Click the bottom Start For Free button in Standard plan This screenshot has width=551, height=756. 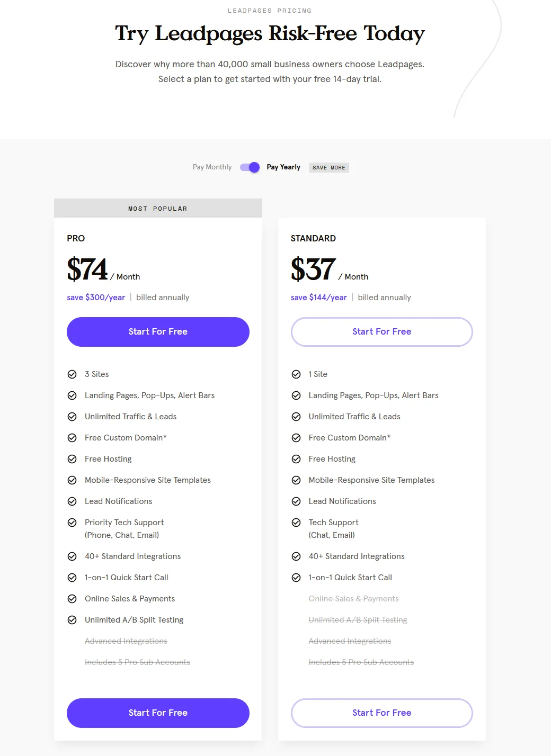pyautogui.click(x=381, y=713)
